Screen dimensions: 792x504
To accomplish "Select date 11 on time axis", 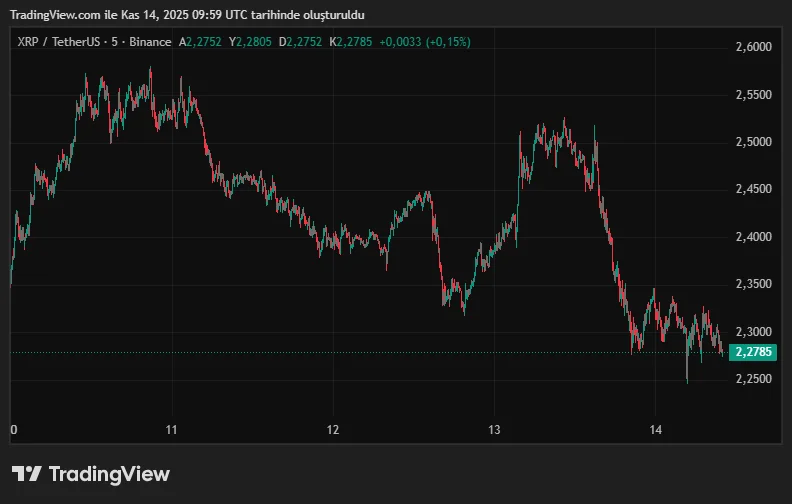I will [172, 430].
